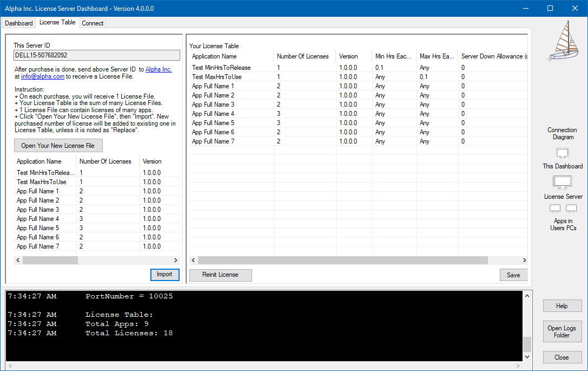Click the log console scroll up arrow
588x371 pixels.
527,296
